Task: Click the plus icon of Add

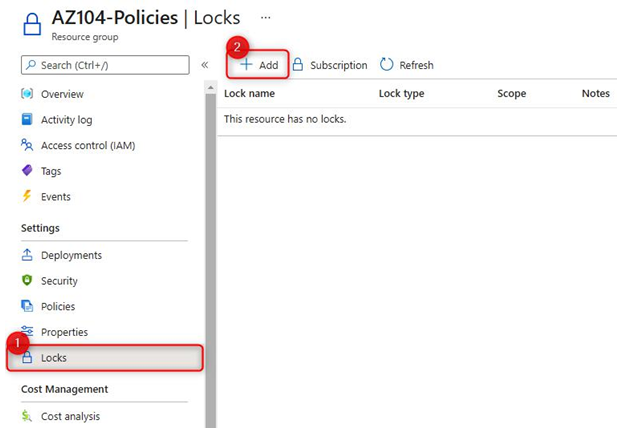Action: 246,64
